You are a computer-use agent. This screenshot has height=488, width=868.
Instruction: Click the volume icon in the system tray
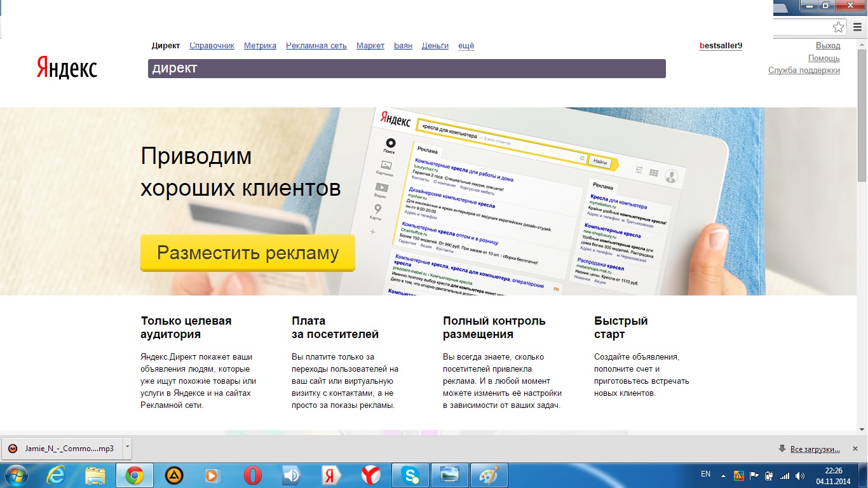pyautogui.click(x=799, y=475)
